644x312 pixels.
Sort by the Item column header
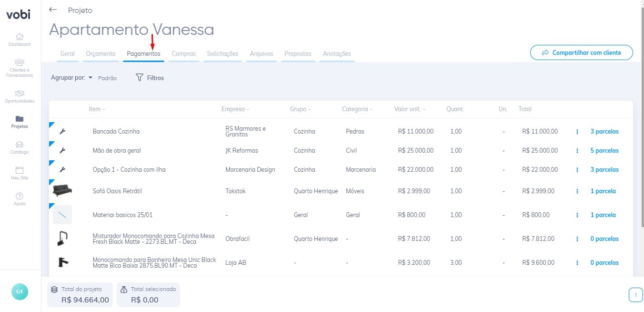pos(97,109)
